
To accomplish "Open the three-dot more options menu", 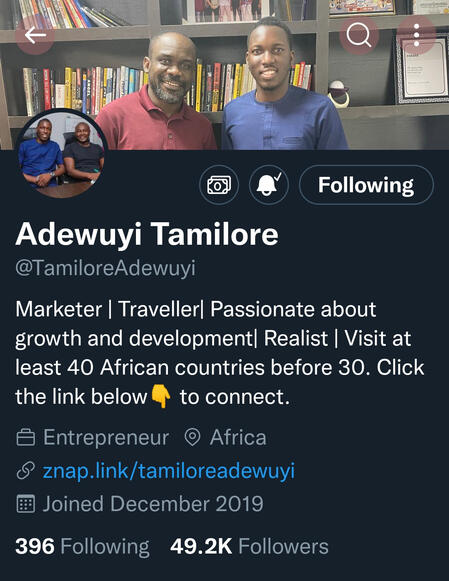I will 416,36.
